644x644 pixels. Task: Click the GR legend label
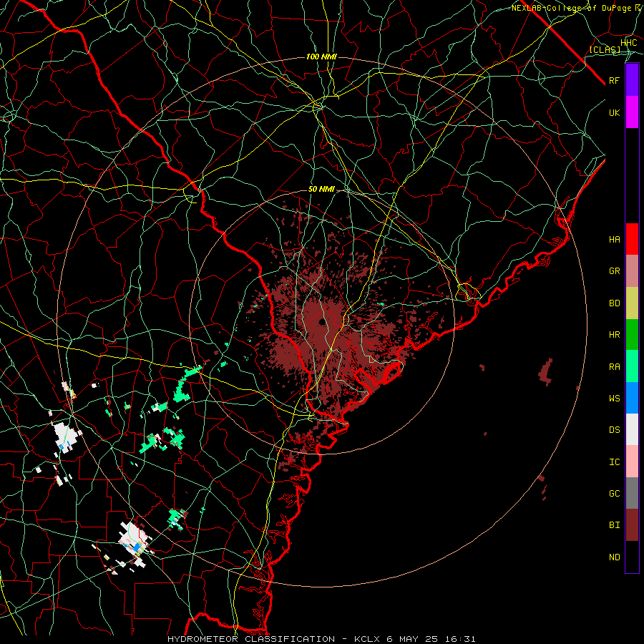[x=615, y=271]
